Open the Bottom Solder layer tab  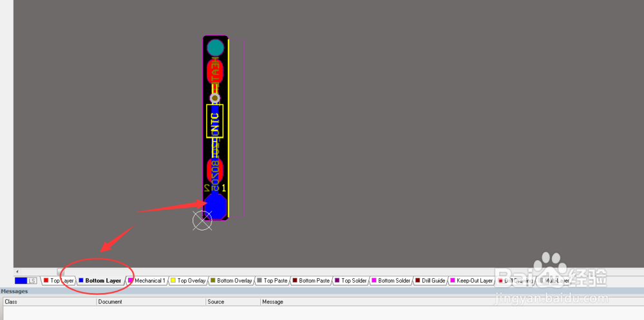tap(390, 281)
